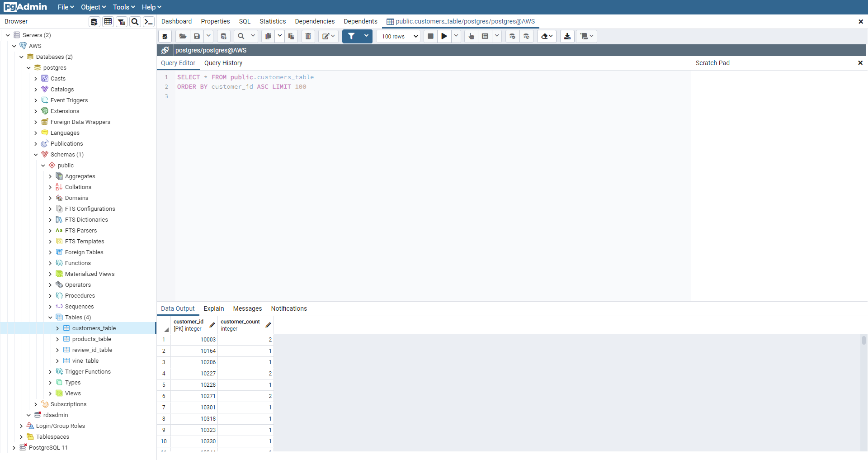Click the Explain hand-pointer icon
868x460 pixels.
click(x=472, y=36)
